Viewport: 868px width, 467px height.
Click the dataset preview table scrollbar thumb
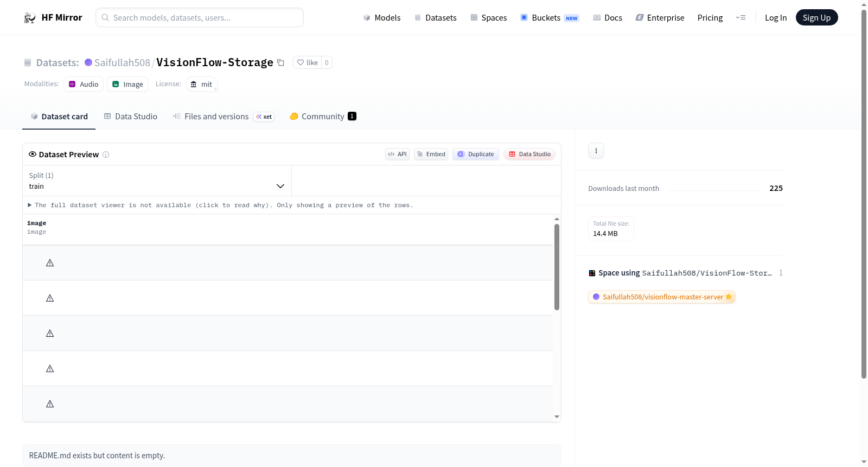click(x=557, y=267)
